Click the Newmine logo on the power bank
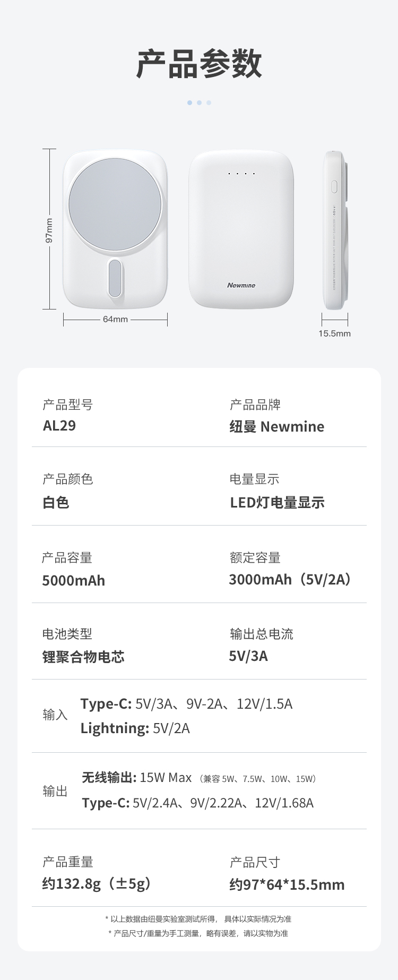The width and height of the screenshot is (398, 980). pyautogui.click(x=241, y=285)
